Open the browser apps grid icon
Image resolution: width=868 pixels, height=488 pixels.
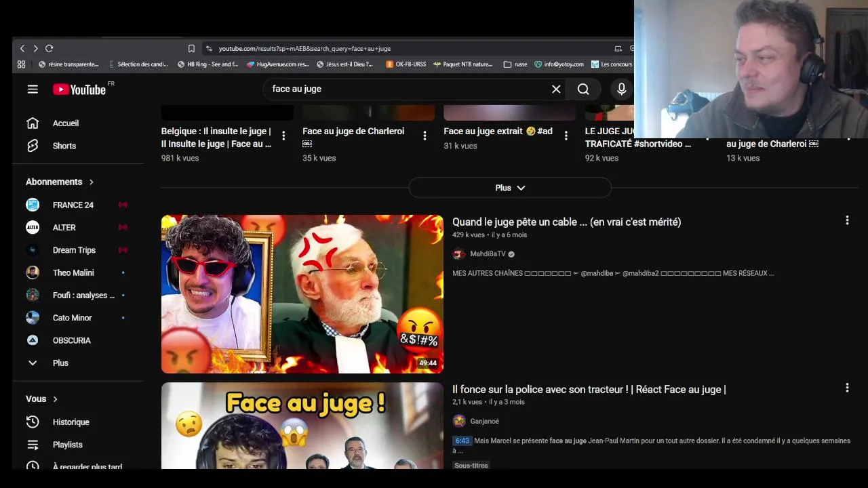tap(22, 64)
